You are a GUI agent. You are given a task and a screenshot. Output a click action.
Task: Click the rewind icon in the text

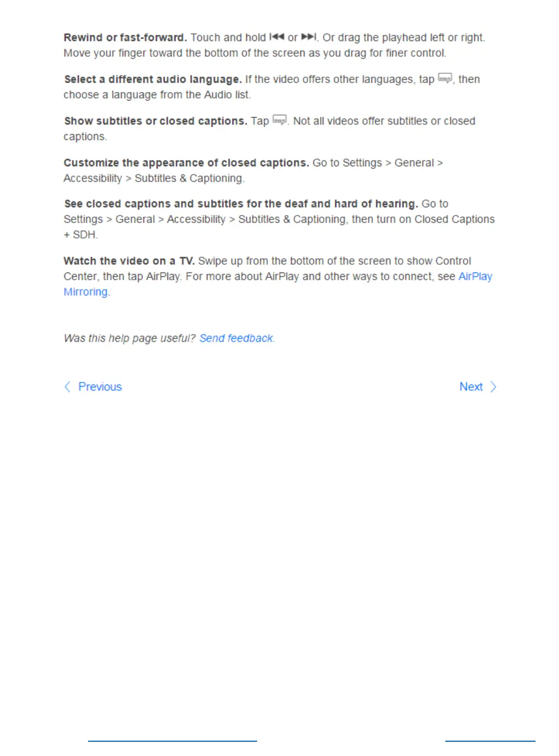click(x=277, y=37)
